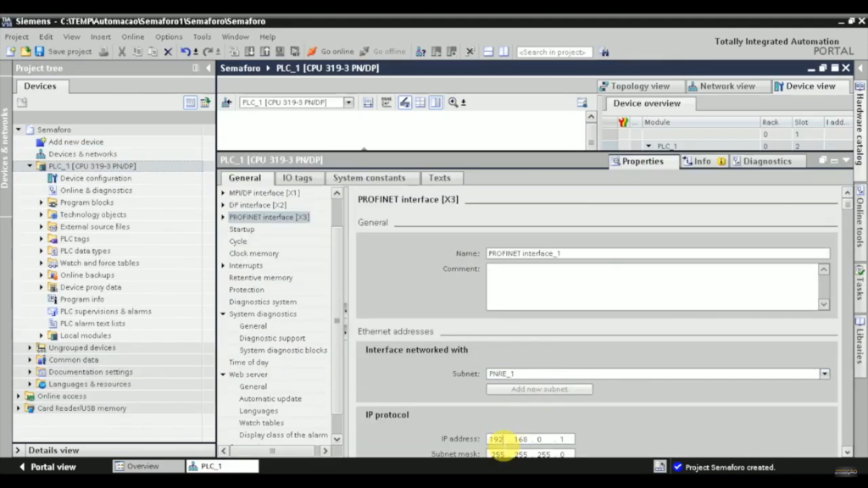Click the search binoculars icon

click(x=604, y=52)
